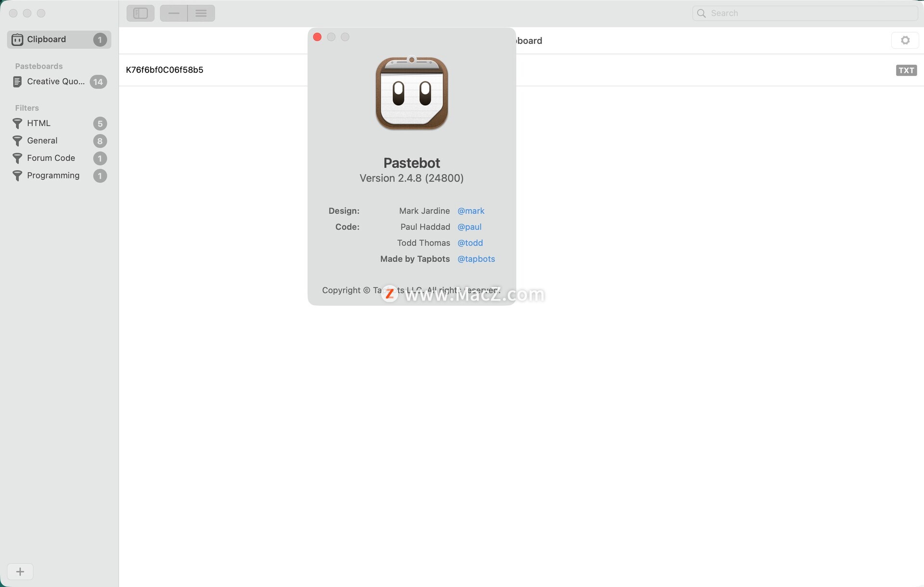
Task: Click the plus button to add a pasteboard
Action: coord(20,572)
